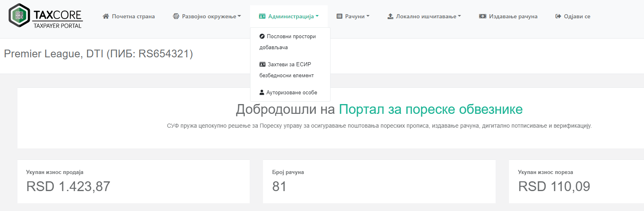This screenshot has height=211, width=644.
Task: Expand the Развојно окружење dropdown caret
Action: [x=239, y=16]
